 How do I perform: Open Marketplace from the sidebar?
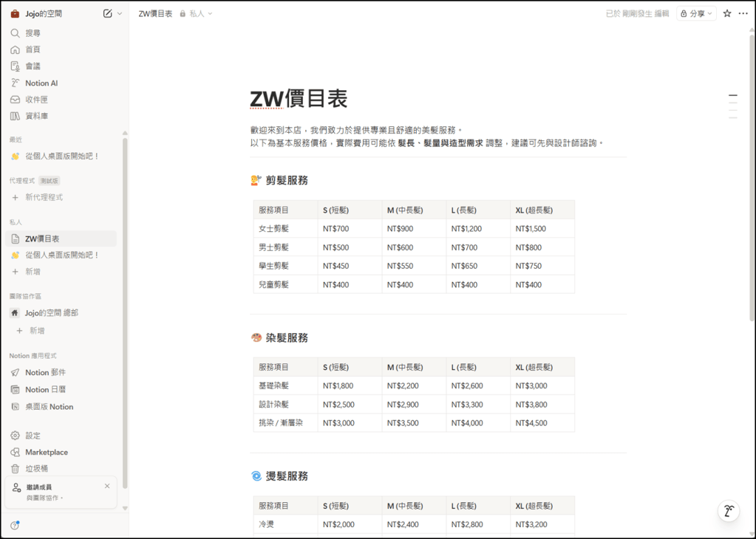(x=46, y=452)
